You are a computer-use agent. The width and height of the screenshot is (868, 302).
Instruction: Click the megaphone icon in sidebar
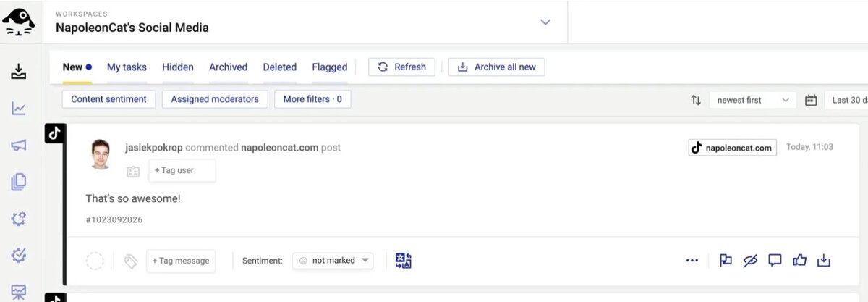click(x=19, y=146)
